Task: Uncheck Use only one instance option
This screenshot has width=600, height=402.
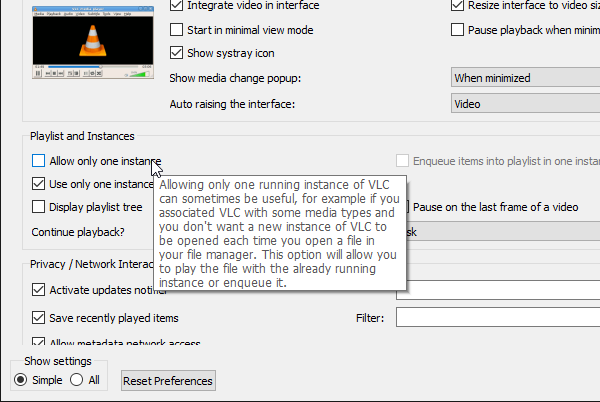Action: 39,184
